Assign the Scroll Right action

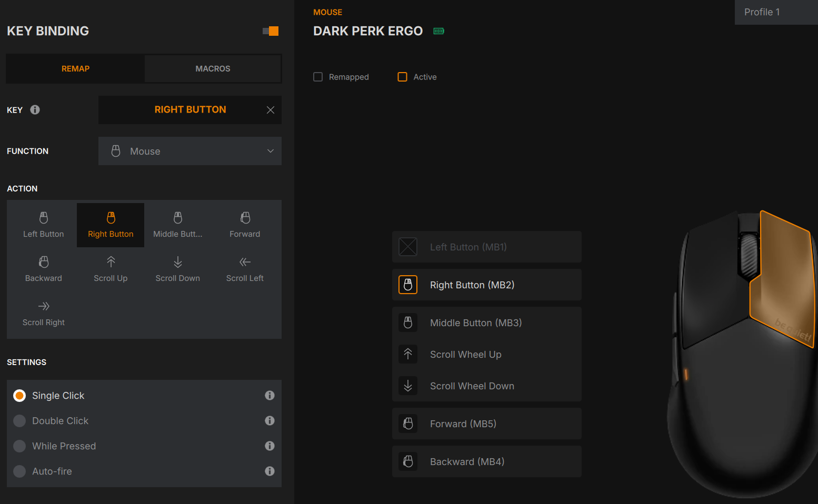[44, 314]
